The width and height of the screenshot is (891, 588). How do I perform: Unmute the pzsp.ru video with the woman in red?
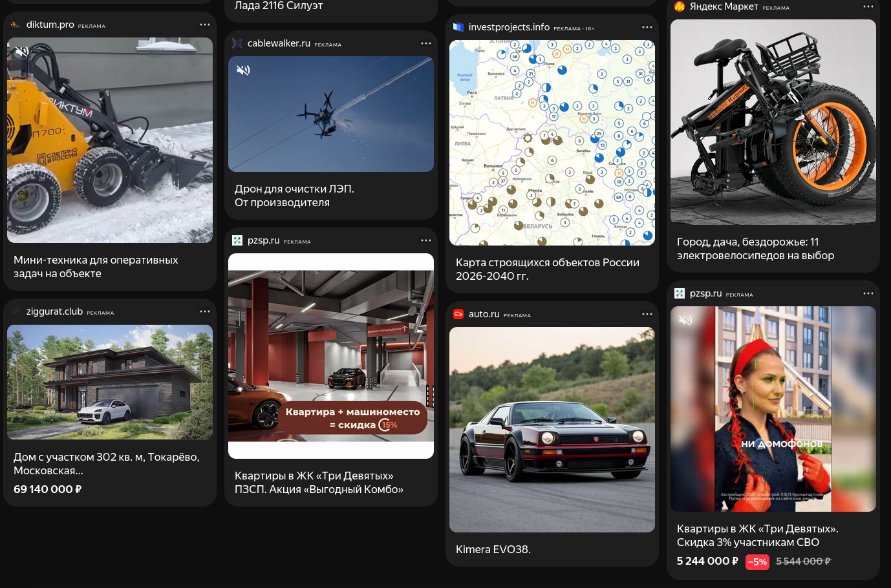point(685,320)
